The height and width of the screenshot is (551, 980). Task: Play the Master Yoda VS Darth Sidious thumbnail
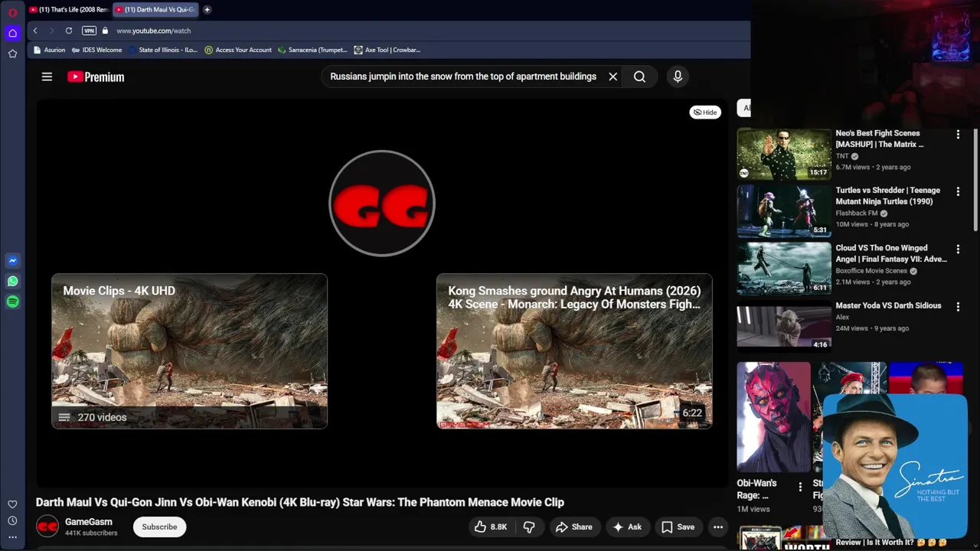784,326
